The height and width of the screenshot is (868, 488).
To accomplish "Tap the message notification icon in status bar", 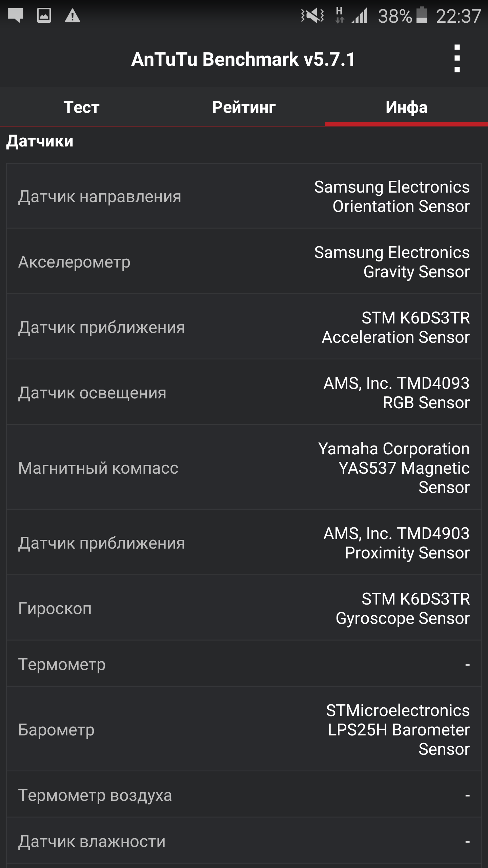I will coord(16,15).
